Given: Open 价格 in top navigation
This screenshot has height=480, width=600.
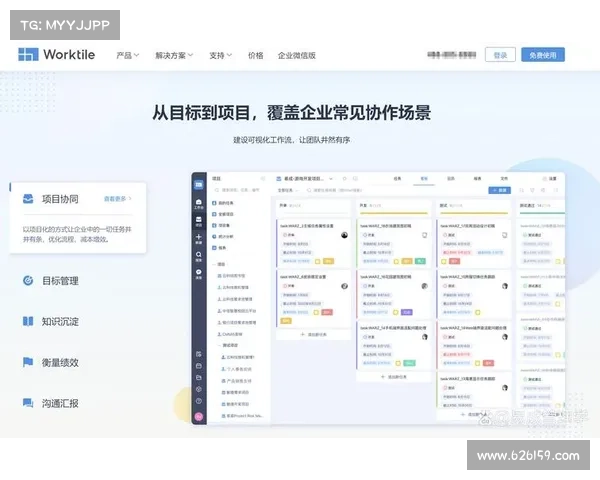Looking at the screenshot, I should (255, 56).
